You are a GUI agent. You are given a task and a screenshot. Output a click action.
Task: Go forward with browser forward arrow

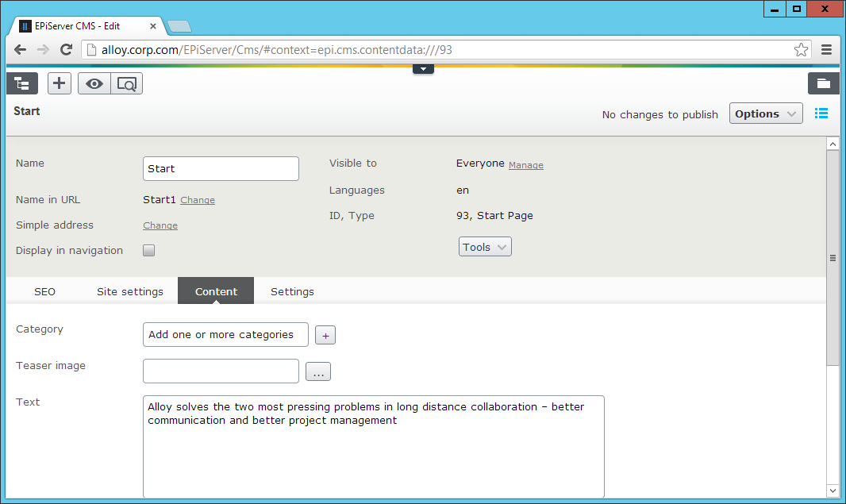tap(43, 50)
